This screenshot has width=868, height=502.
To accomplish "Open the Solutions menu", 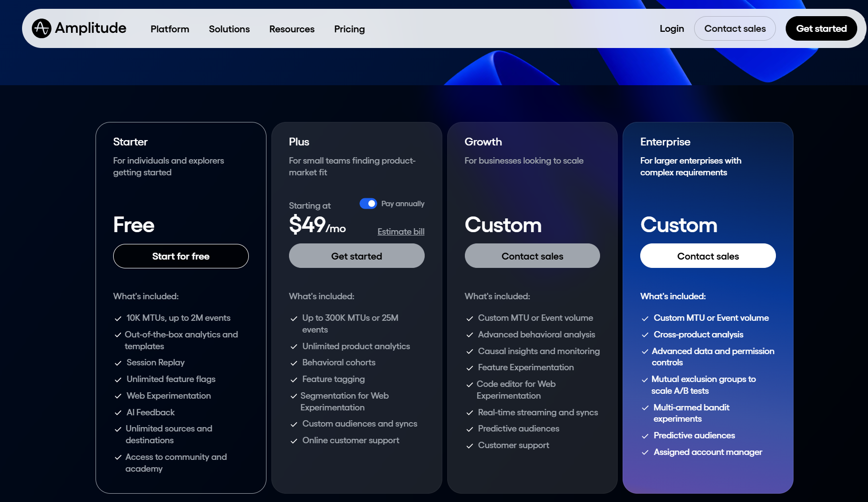I will [x=229, y=29].
